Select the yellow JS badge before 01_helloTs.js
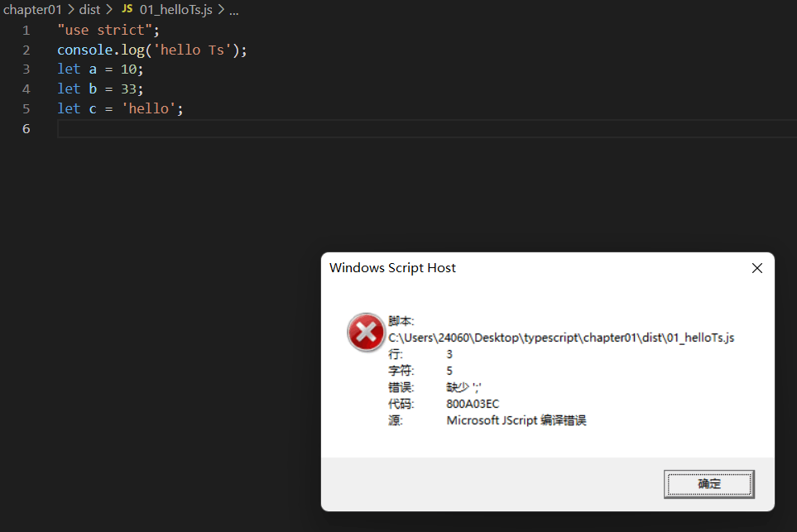The height and width of the screenshot is (532, 797). coord(127,10)
